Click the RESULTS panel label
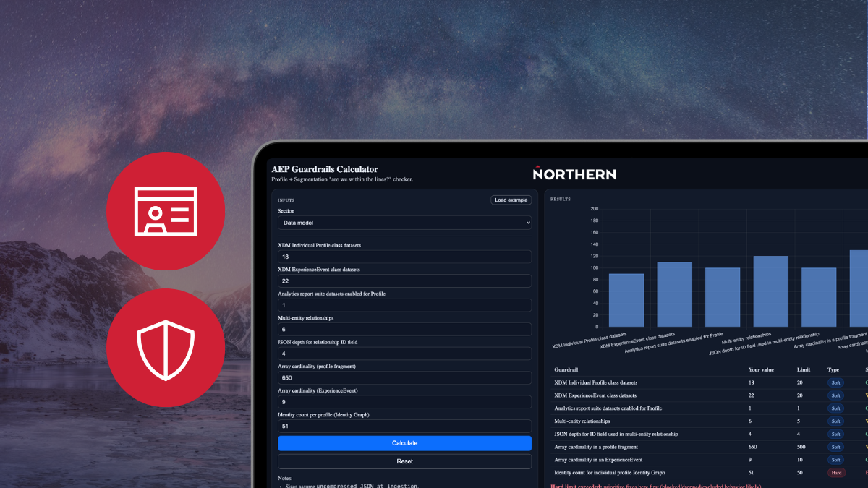This screenshot has height=488, width=868. click(561, 199)
